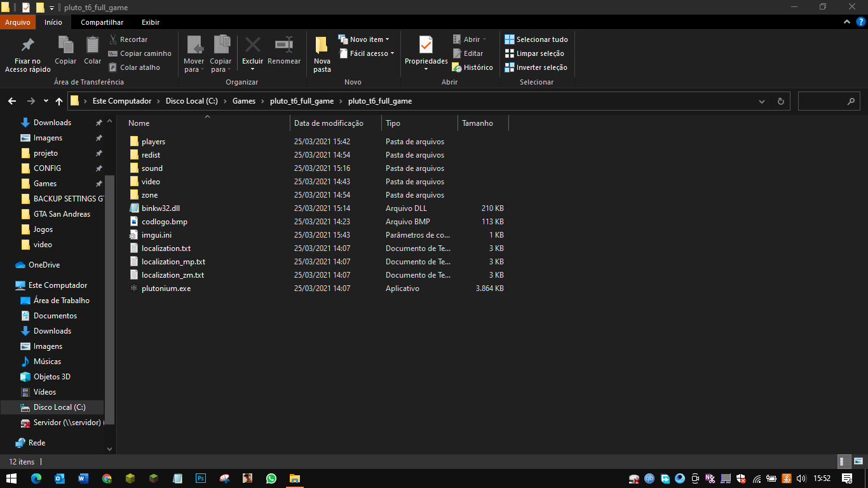Open Copiar para menu
The width and height of the screenshot is (868, 488).
[x=220, y=54]
